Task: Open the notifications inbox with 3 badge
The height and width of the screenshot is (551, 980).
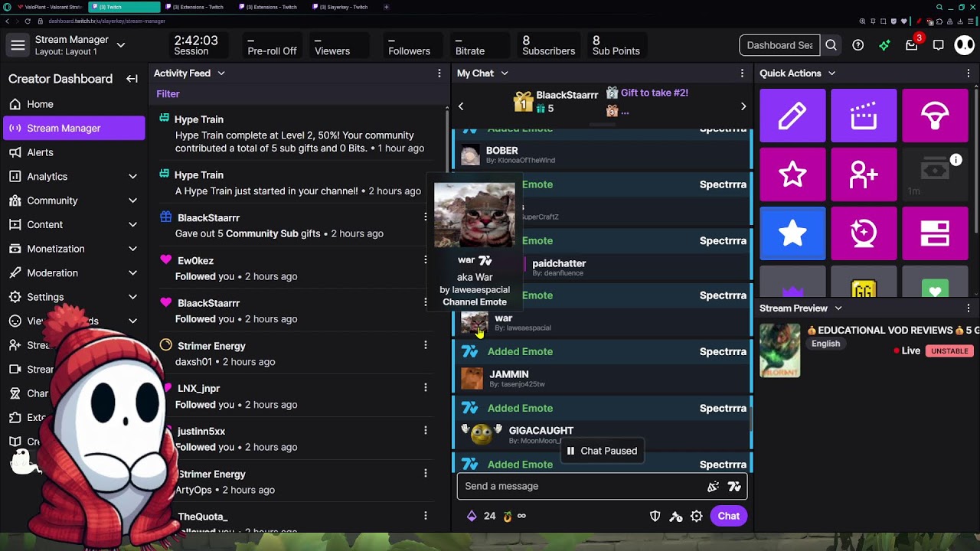Action: [x=912, y=45]
